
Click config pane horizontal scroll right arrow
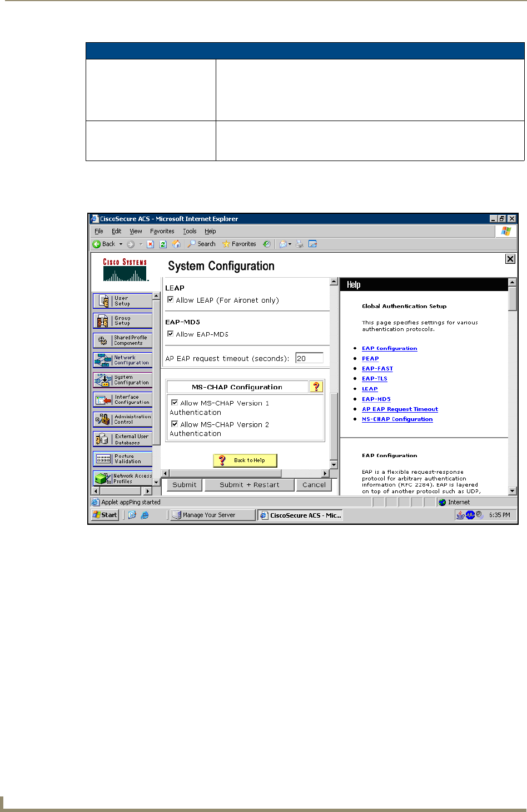point(326,473)
